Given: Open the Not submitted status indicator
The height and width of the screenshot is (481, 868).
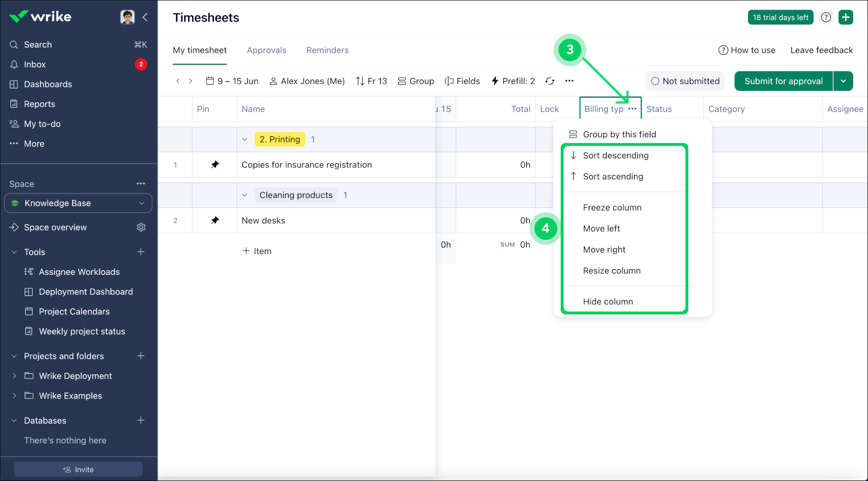Looking at the screenshot, I should pyautogui.click(x=684, y=81).
